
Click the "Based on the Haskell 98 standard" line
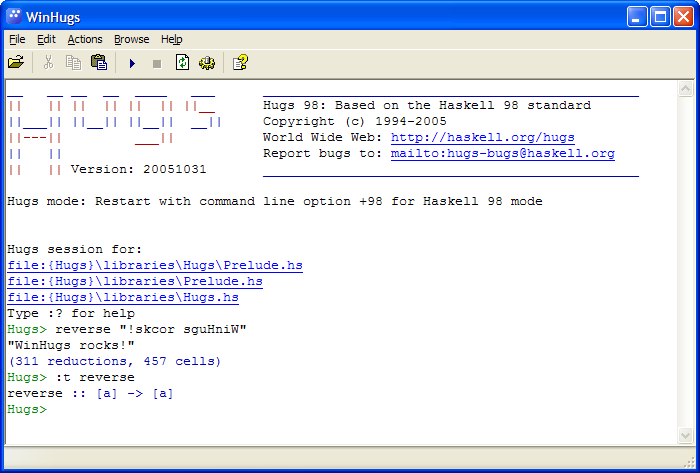[x=463, y=105]
